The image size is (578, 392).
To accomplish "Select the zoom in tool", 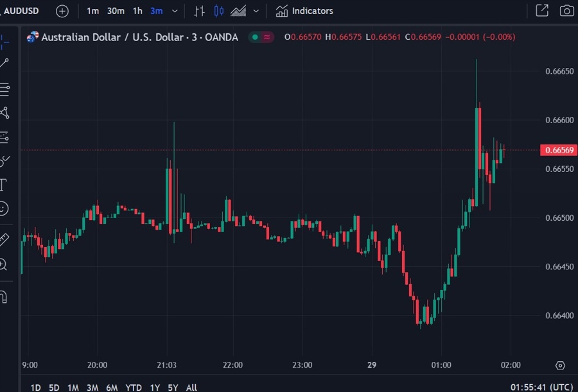I will (3, 264).
